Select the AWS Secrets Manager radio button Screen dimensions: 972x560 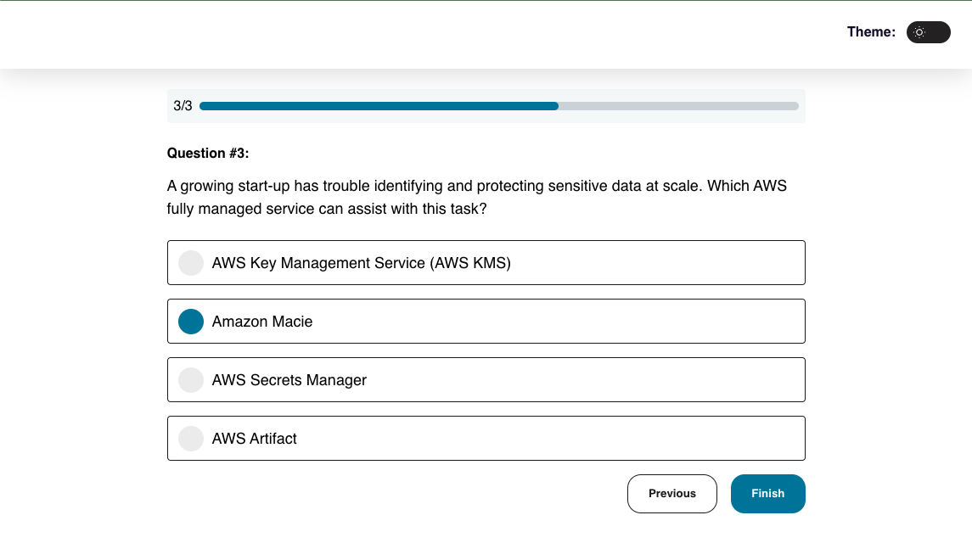[x=191, y=380]
